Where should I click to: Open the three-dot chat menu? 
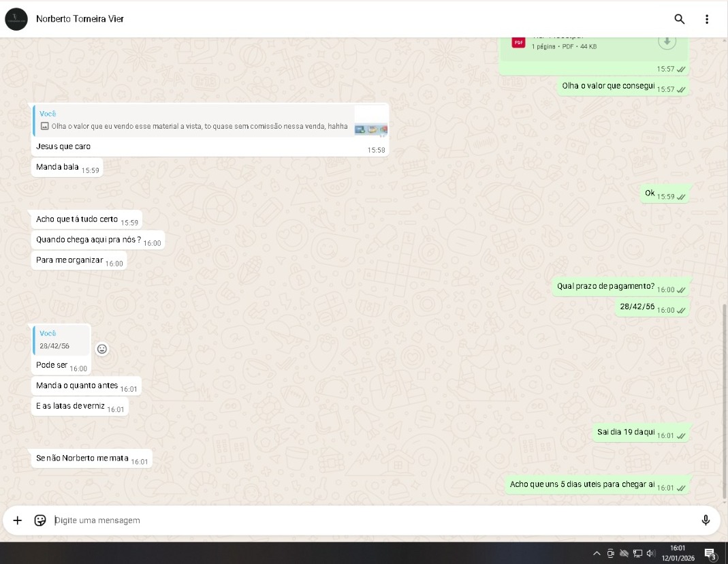[x=707, y=19]
